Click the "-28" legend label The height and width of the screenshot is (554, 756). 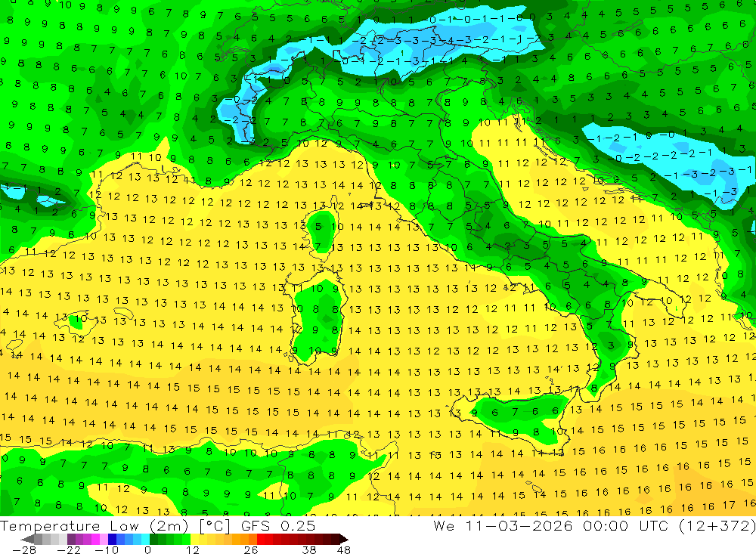click(x=24, y=549)
